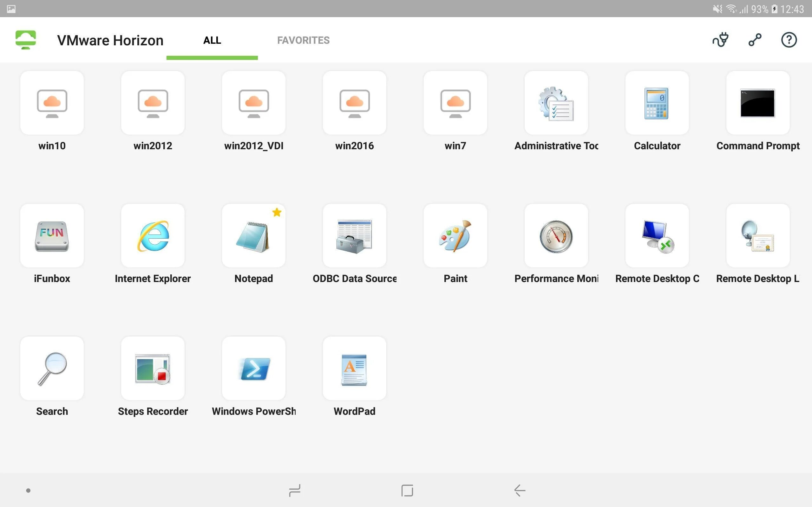Open the win2016 desktop
The height and width of the screenshot is (507, 812).
(x=354, y=103)
